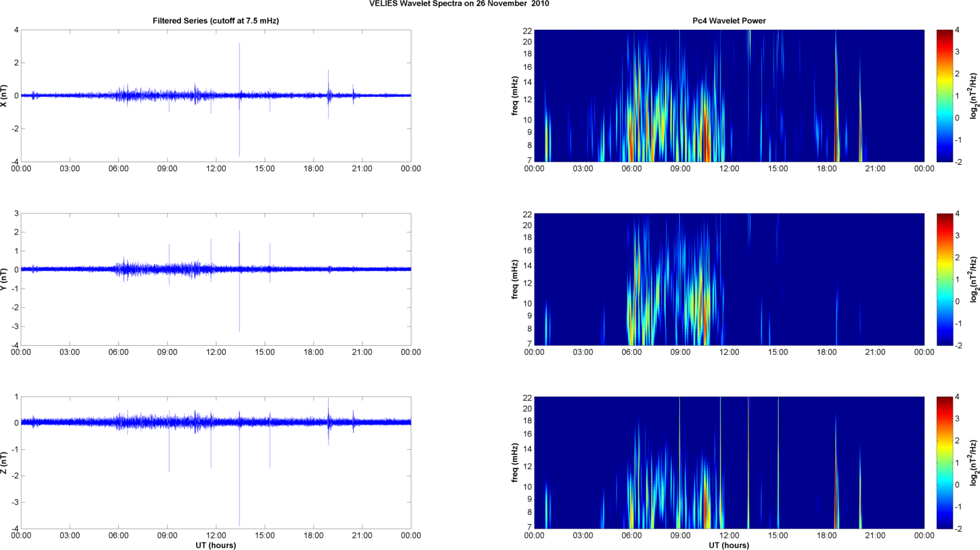Click the VELIES Wavelet Spectra figure title
980x550 pixels.
(459, 4)
